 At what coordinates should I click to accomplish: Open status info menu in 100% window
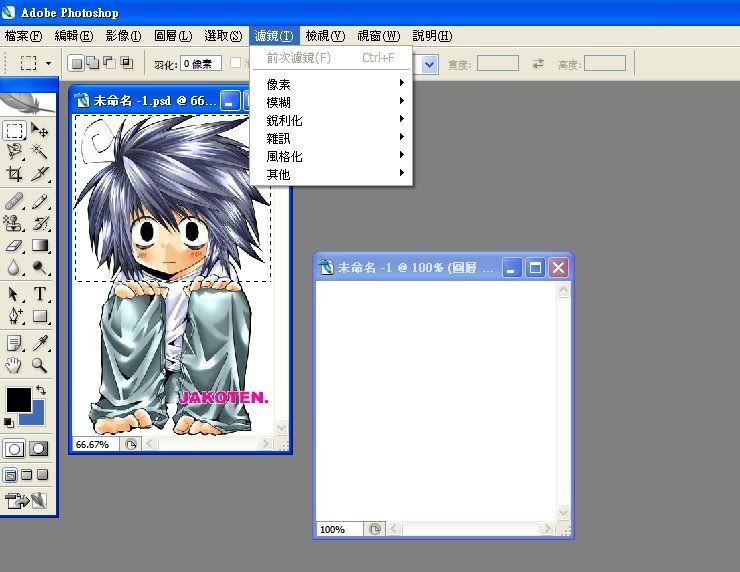[x=375, y=529]
